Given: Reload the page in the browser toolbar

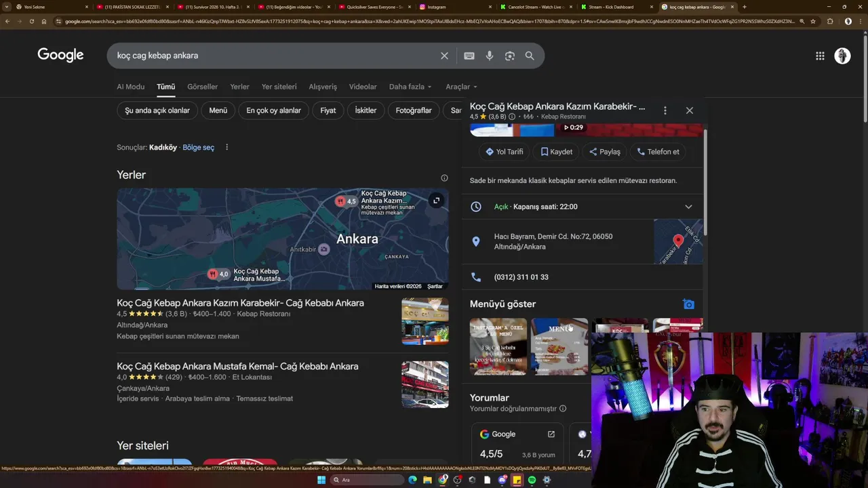Looking at the screenshot, I should 31,21.
